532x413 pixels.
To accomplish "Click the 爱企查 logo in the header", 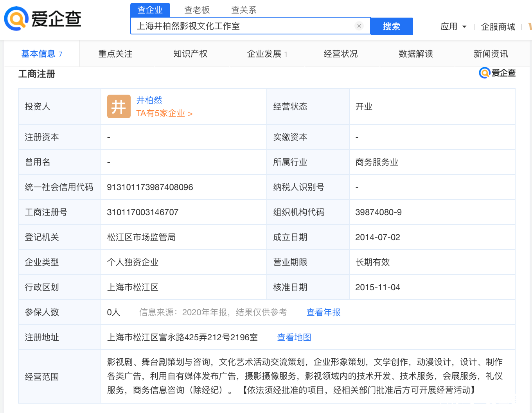I will coord(43,19).
